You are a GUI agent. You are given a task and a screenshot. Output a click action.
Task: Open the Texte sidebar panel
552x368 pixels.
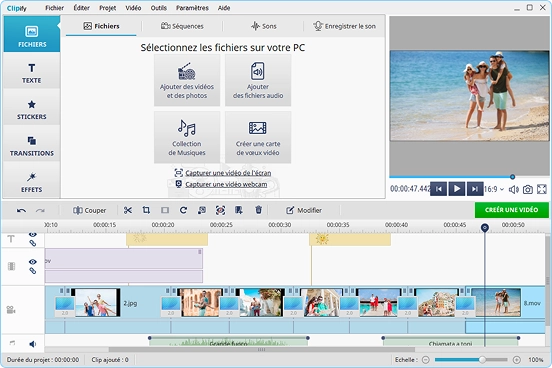[x=32, y=73]
